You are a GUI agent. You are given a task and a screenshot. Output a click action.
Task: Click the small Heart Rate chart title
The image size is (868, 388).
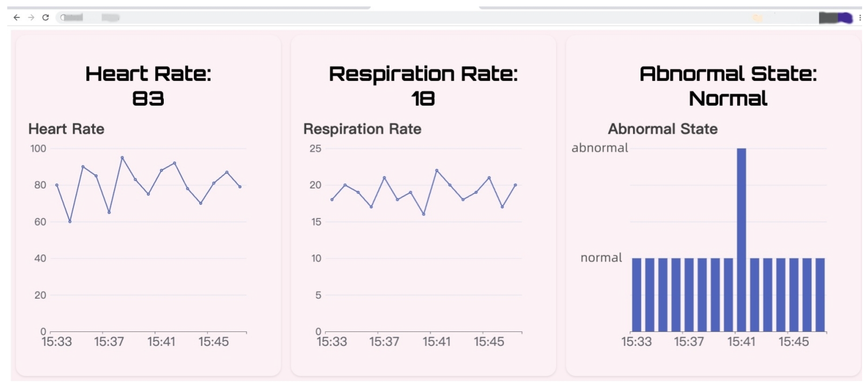click(x=66, y=129)
